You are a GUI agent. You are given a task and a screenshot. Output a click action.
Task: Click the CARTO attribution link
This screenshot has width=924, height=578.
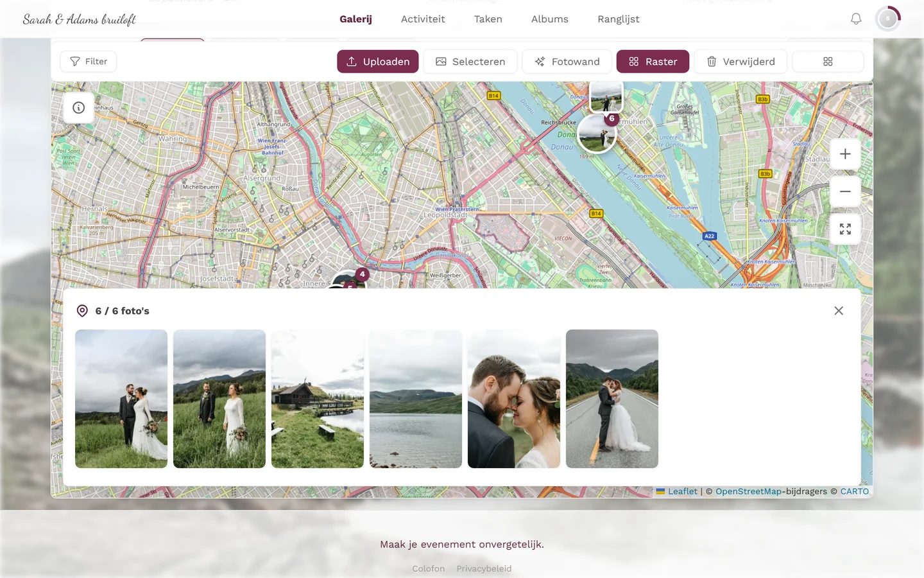[x=855, y=491]
